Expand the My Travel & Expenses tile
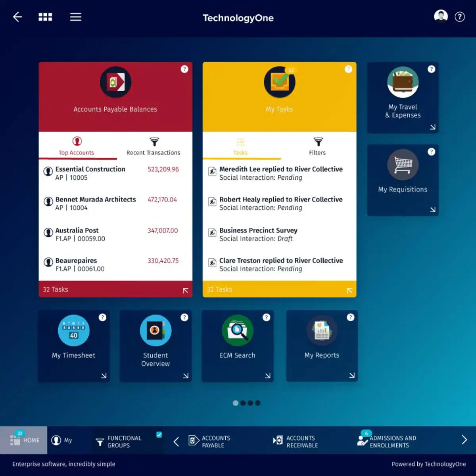Image resolution: width=476 pixels, height=476 pixels. (x=433, y=127)
